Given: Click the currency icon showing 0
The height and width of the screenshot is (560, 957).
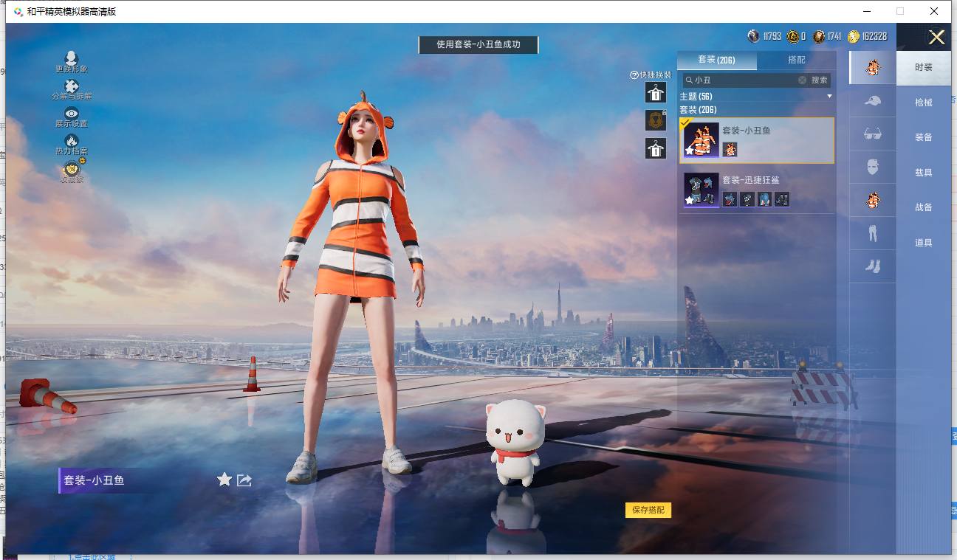Looking at the screenshot, I should coord(792,36).
